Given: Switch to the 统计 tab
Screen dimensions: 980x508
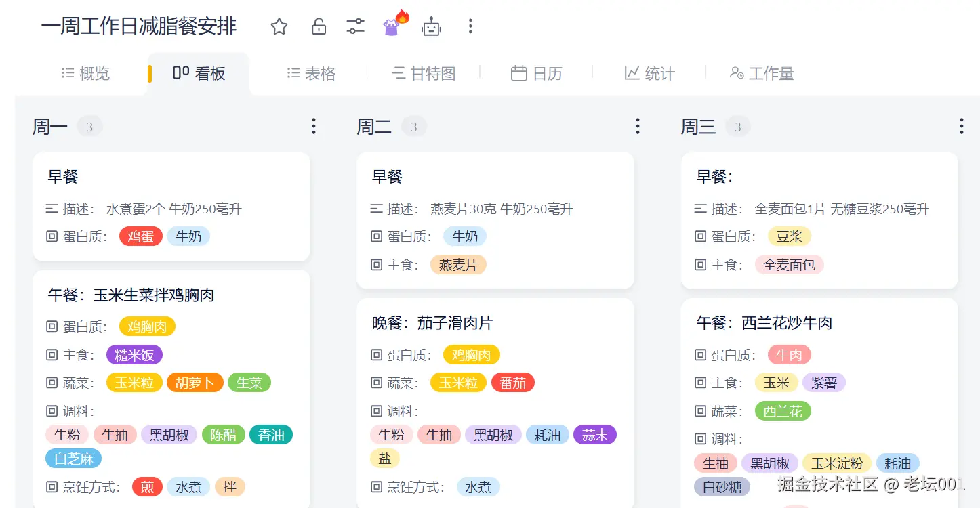Looking at the screenshot, I should (649, 73).
